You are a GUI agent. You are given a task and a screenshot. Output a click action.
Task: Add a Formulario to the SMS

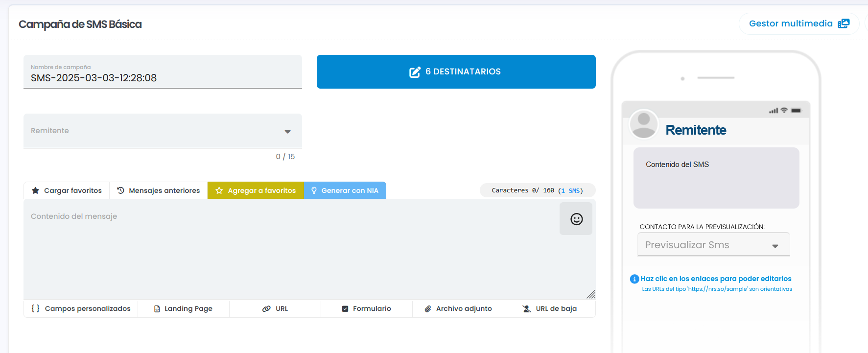[x=366, y=309]
